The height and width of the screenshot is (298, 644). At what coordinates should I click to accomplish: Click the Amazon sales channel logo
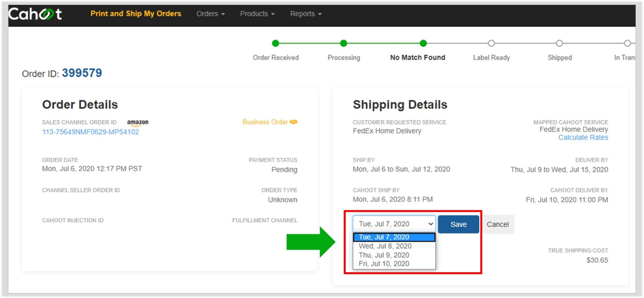(138, 123)
